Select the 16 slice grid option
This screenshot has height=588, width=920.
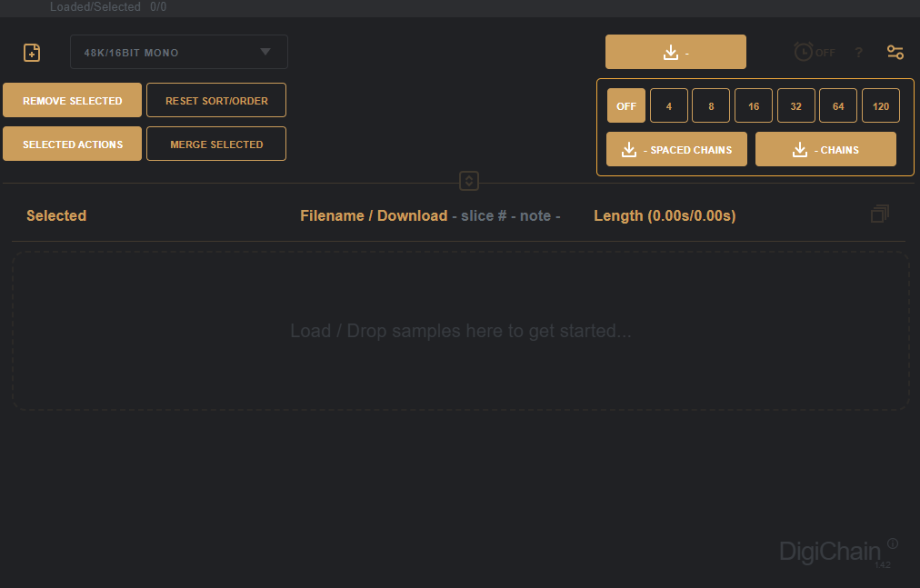(x=754, y=106)
